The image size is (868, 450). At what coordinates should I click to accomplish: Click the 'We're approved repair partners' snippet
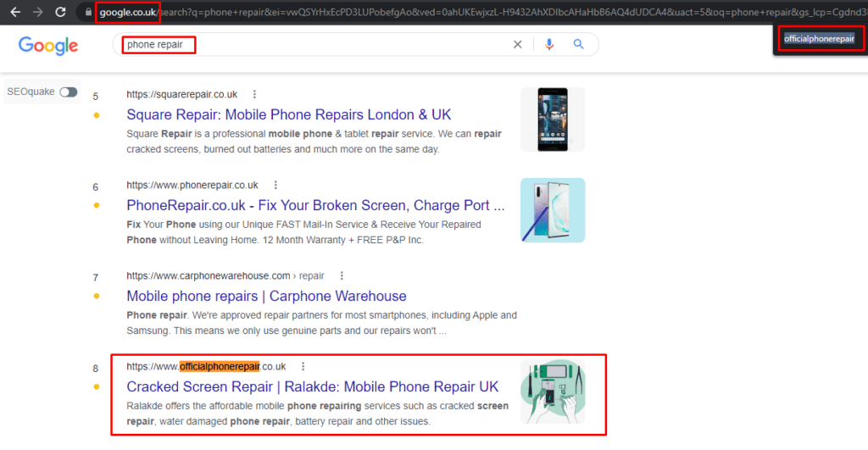[321, 323]
